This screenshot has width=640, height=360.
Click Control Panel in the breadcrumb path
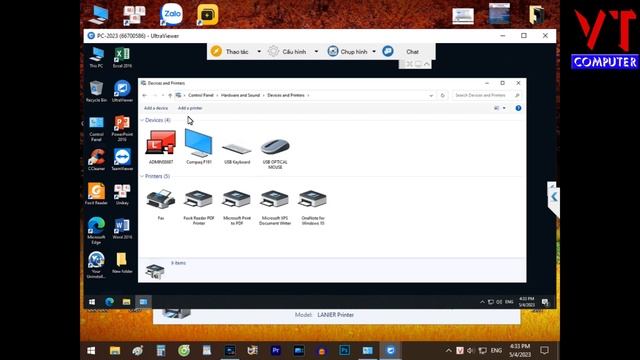(x=201, y=95)
